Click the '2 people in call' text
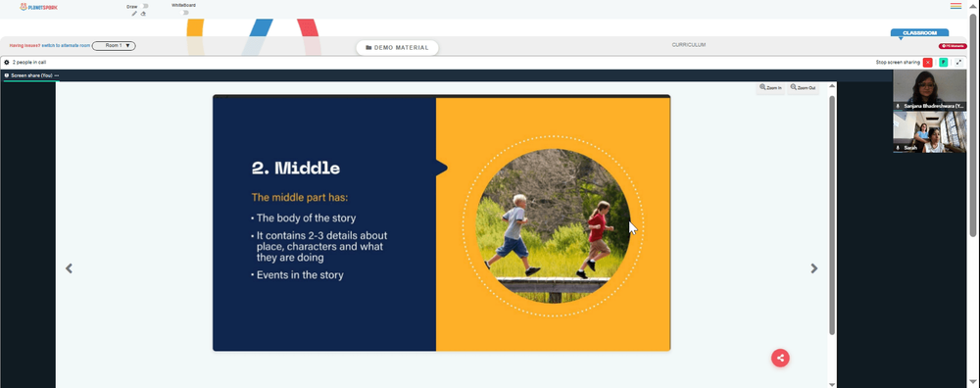The width and height of the screenshot is (980, 388). (x=28, y=63)
